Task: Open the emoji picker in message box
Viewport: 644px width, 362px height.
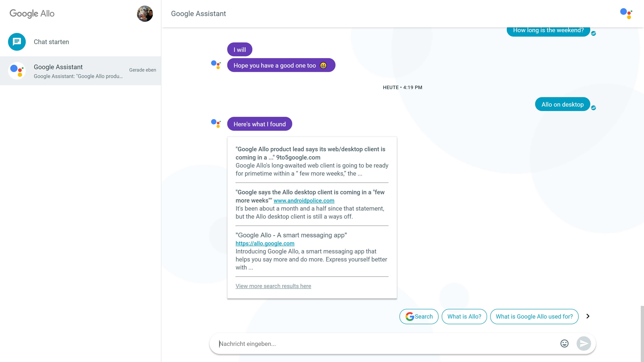Action: (x=564, y=343)
